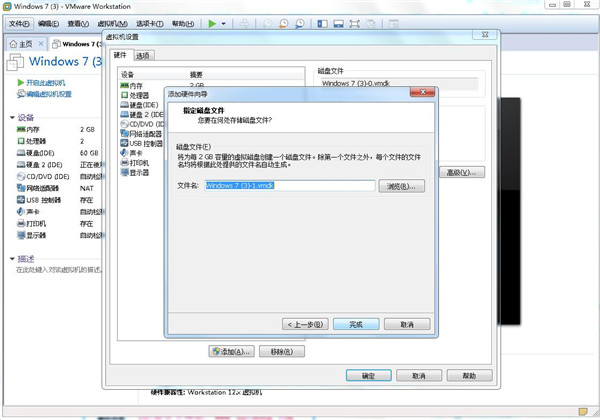Click 取消 in the settings dialog
The width and height of the screenshot is (600, 420).
419,375
